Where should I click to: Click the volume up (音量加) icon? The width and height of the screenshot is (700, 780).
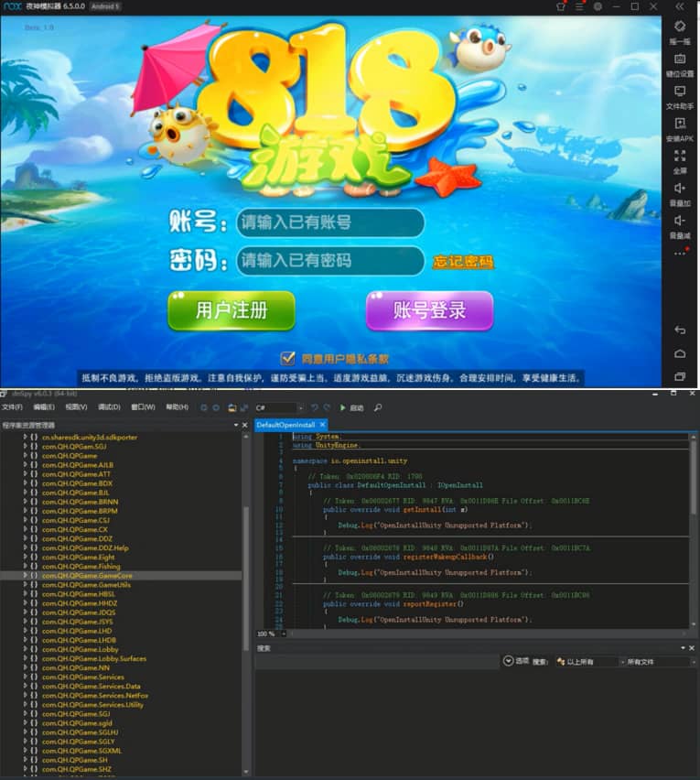680,188
